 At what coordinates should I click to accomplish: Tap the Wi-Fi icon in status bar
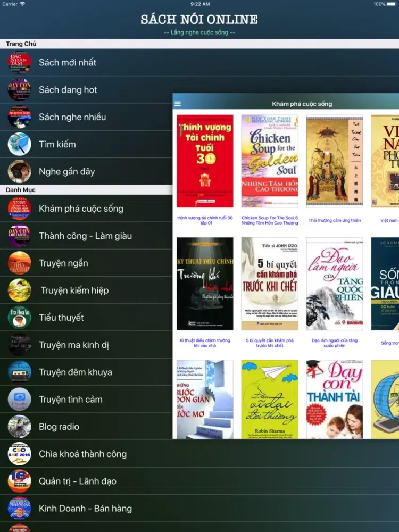pos(22,4)
